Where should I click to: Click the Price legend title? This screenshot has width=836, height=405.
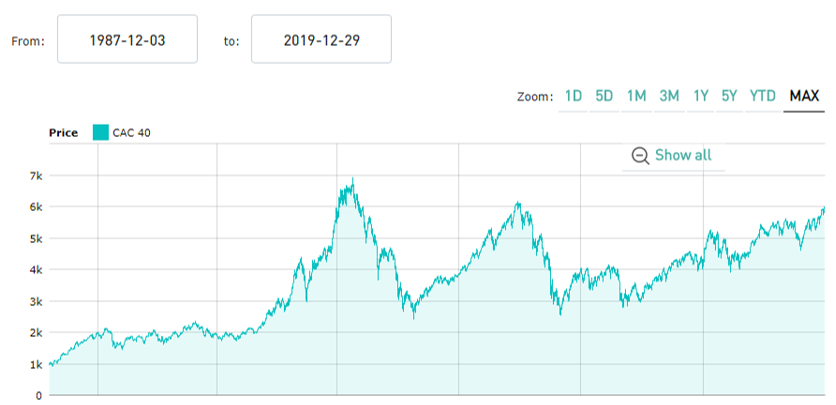(63, 132)
